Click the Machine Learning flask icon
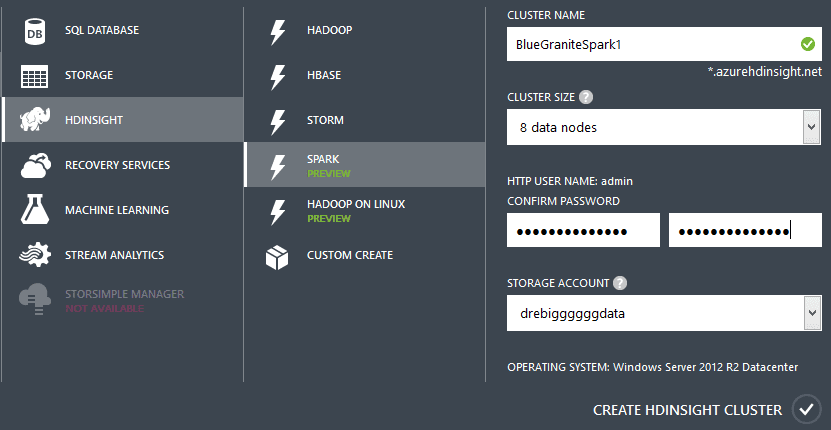The height and width of the screenshot is (430, 831). tap(35, 209)
